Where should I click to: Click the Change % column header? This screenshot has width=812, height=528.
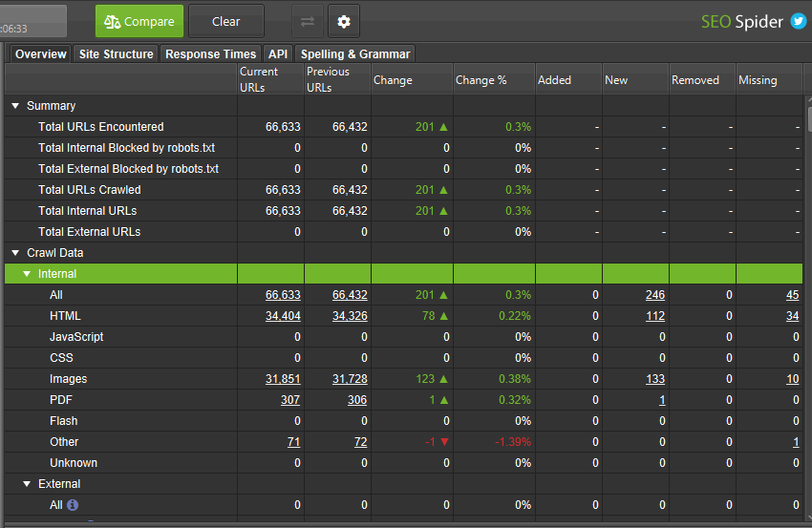[481, 80]
